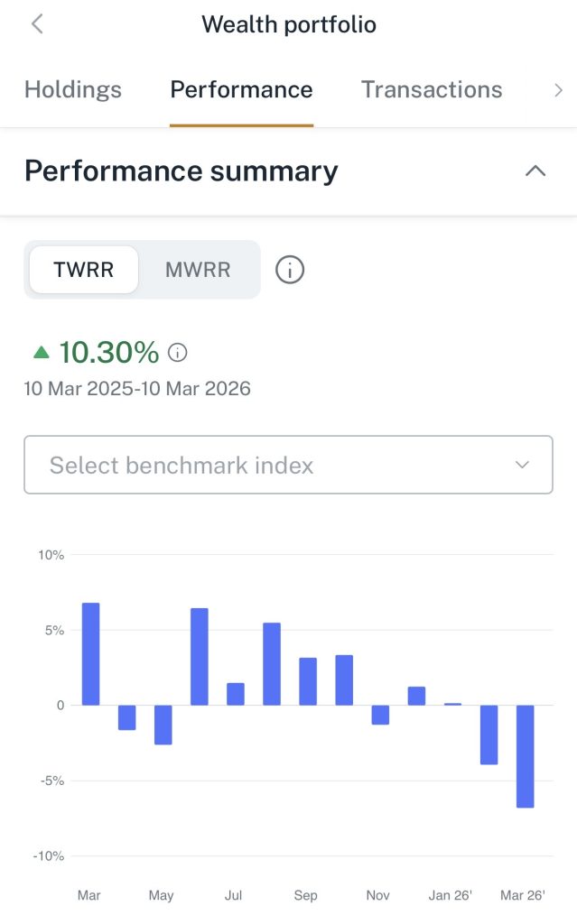
Task: Click the tallest March bar on the chart
Action: [x=89, y=654]
